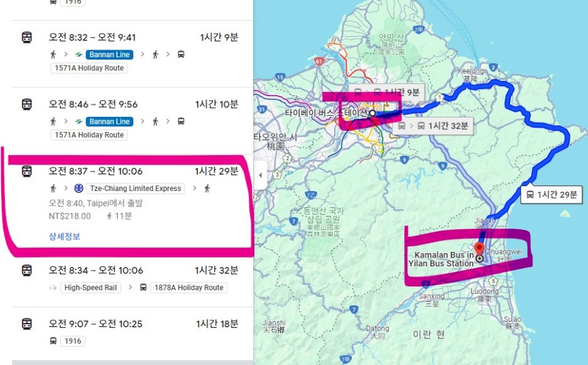Open the 상세정보 details link
The height and width of the screenshot is (365, 588).
click(x=65, y=236)
